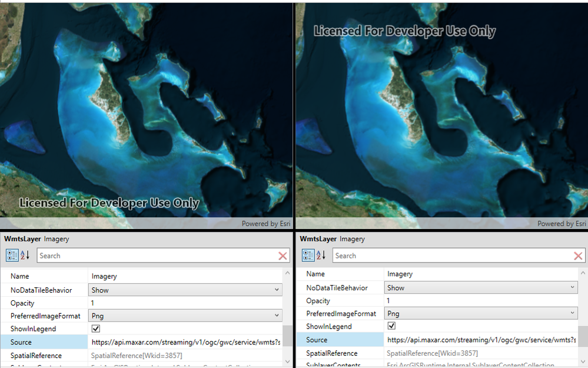Open NoDataTileBehavior dropdown in left panel
588x368 pixels.
(185, 290)
